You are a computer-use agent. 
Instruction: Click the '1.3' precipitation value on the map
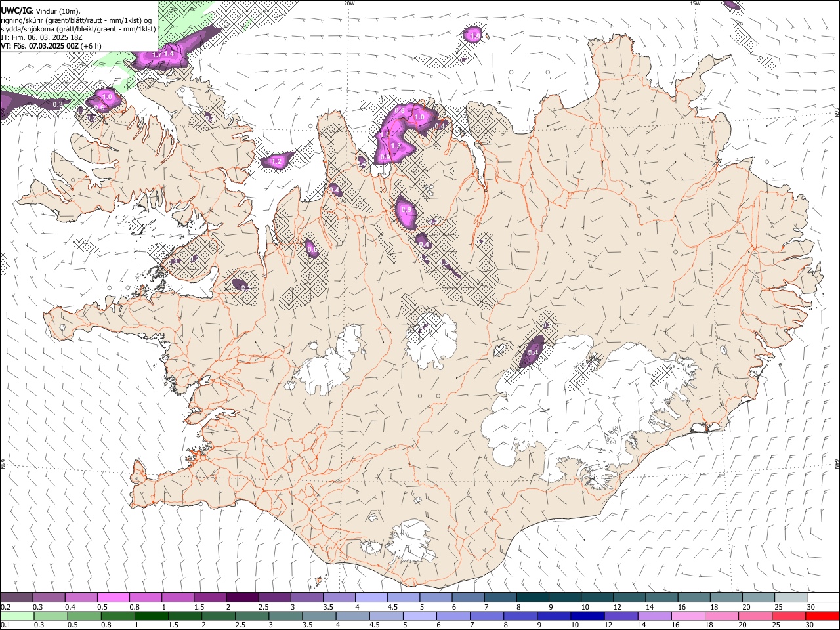[x=396, y=146]
